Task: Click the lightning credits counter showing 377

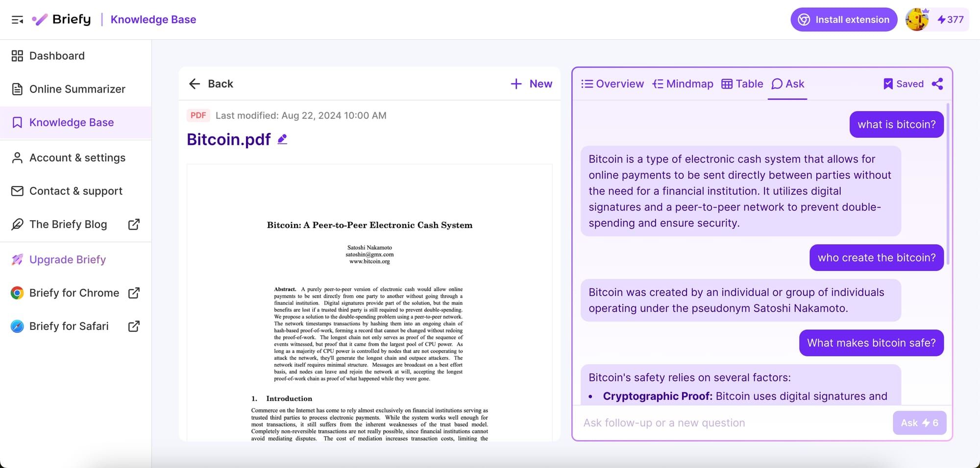Action: (x=950, y=20)
